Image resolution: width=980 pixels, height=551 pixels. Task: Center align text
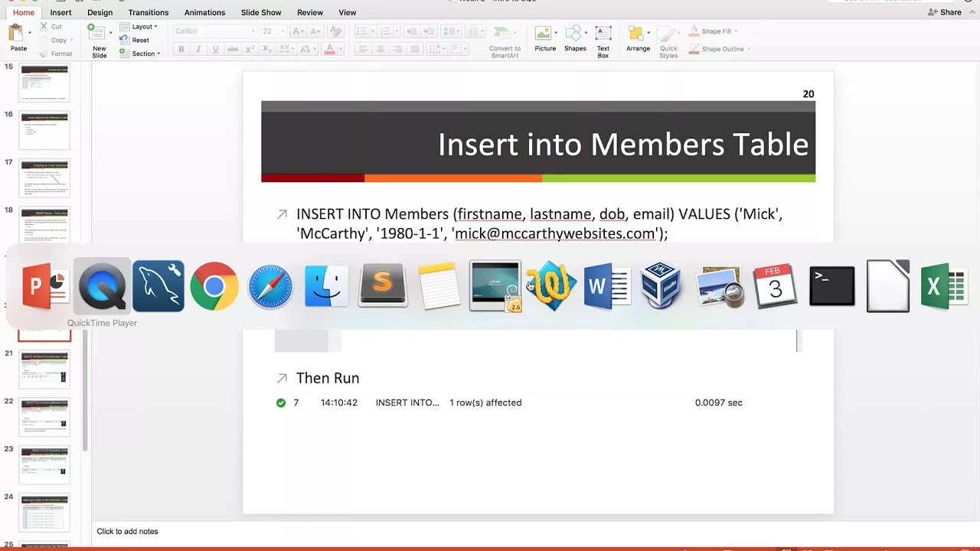380,49
